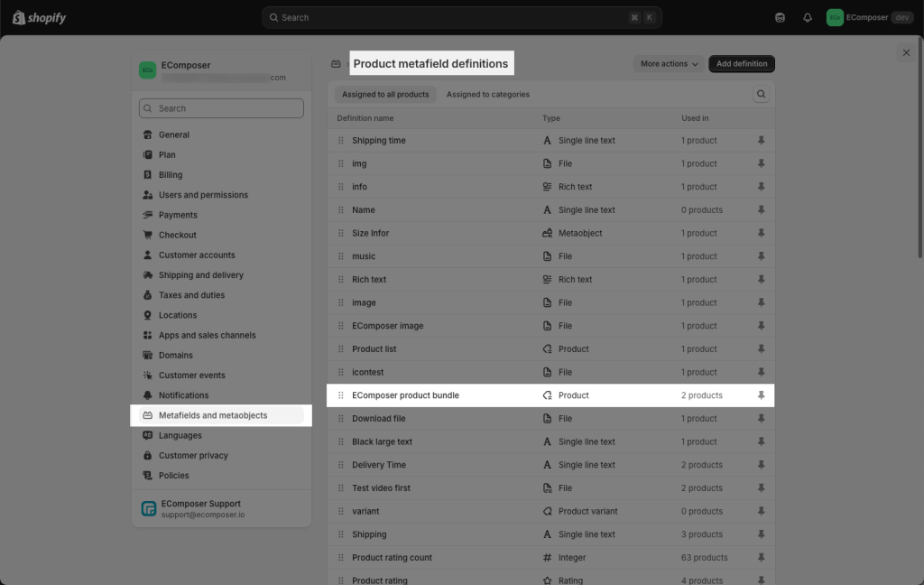
Task: Close the settings panel with the X
Action: tap(906, 53)
